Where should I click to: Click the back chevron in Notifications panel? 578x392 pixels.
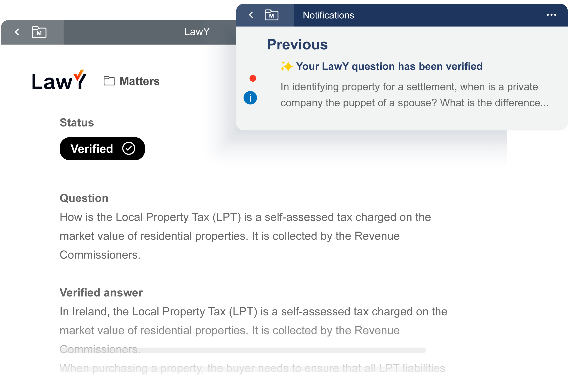point(251,15)
